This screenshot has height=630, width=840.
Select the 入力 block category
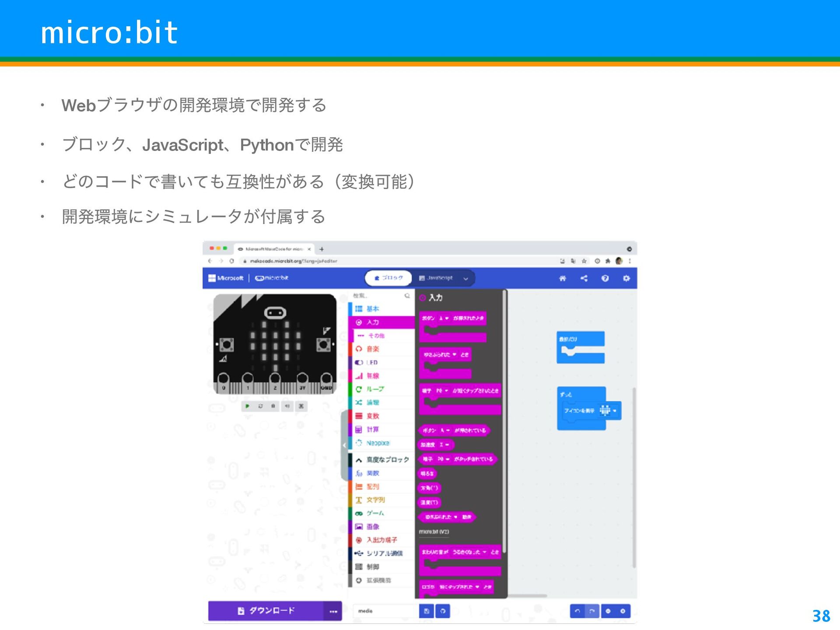click(382, 322)
